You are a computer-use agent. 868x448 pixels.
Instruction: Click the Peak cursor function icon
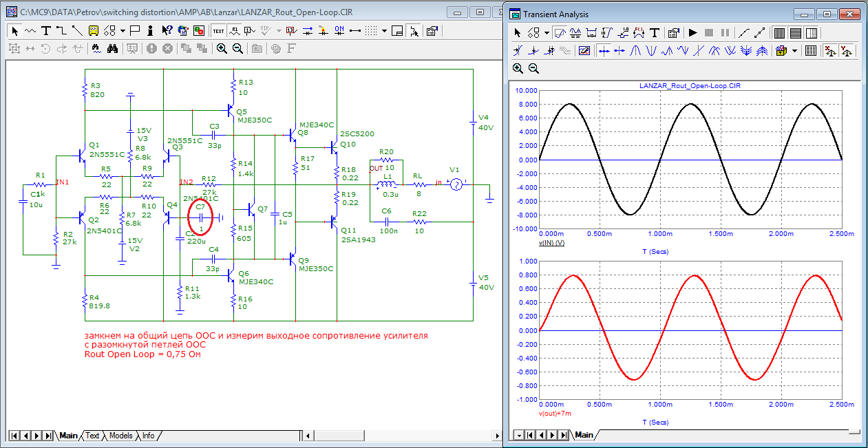point(635,50)
